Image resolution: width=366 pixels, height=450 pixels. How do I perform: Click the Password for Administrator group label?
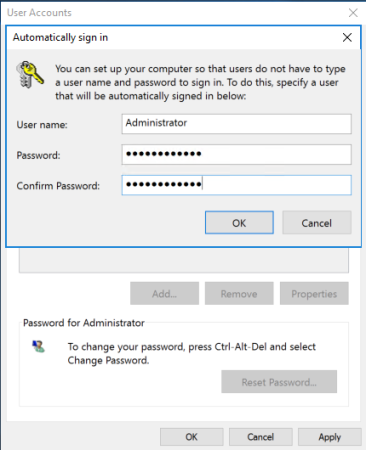coord(84,323)
